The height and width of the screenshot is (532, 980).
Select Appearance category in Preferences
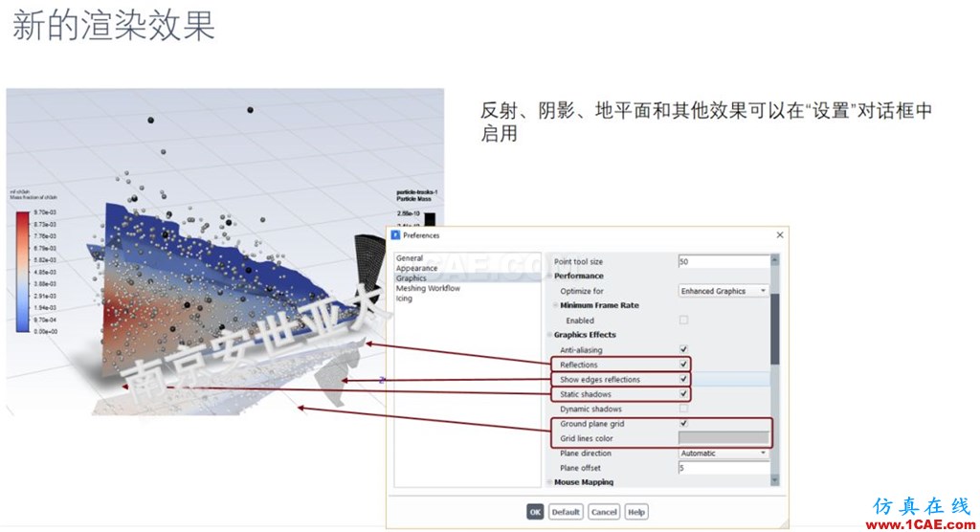click(x=416, y=268)
